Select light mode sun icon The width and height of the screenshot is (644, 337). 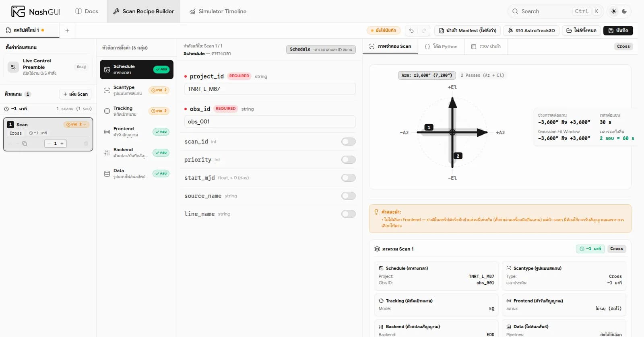tap(614, 11)
